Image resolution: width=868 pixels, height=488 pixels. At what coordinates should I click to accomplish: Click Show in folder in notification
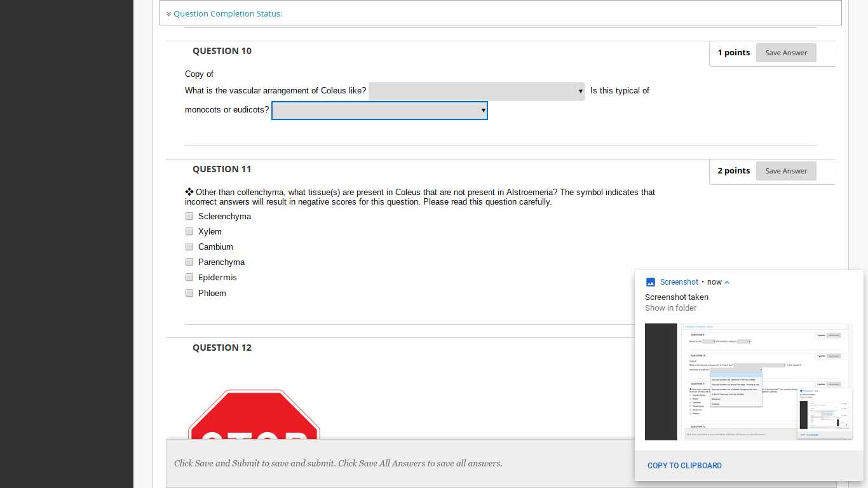[x=670, y=308]
